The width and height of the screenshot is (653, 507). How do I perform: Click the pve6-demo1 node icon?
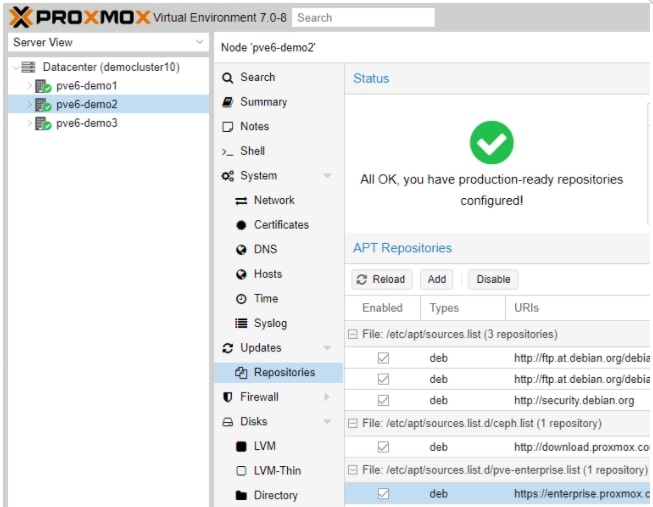click(43, 86)
